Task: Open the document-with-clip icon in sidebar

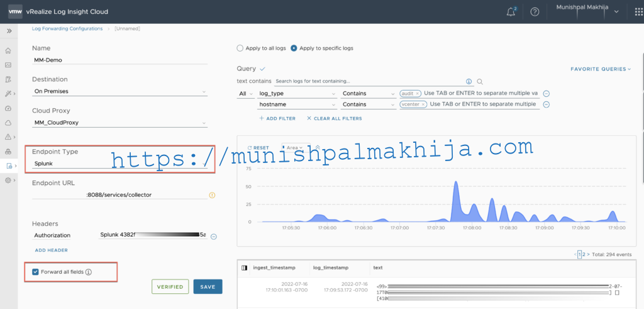Action: pyautogui.click(x=8, y=79)
